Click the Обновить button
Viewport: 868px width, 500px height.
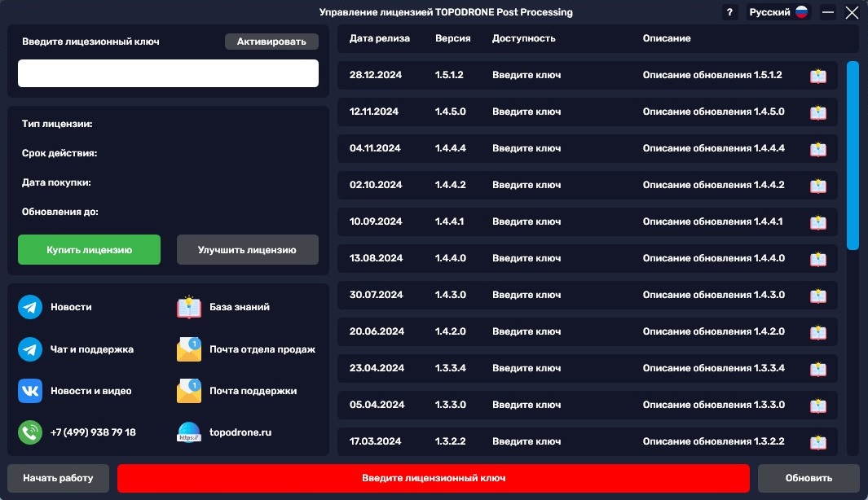pyautogui.click(x=809, y=478)
